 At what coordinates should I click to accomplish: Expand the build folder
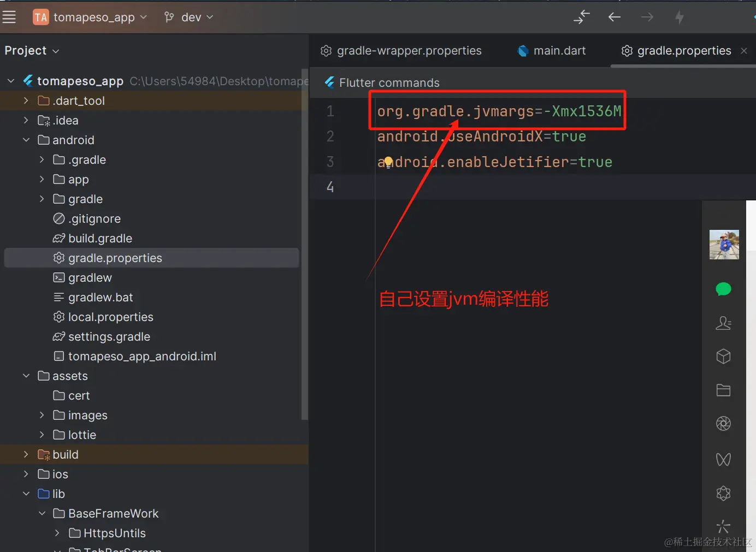click(26, 454)
